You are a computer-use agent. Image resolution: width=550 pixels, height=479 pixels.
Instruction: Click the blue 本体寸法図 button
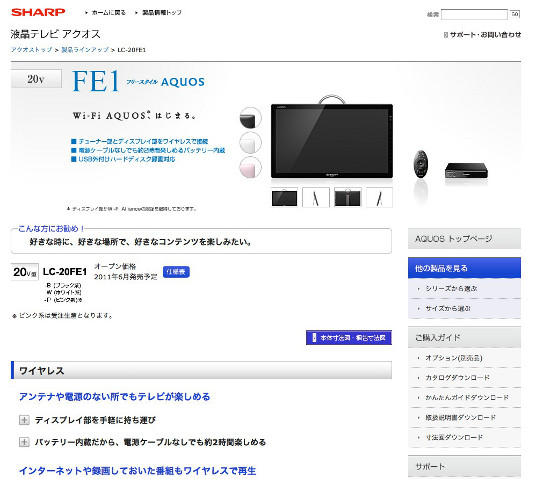click(x=349, y=338)
